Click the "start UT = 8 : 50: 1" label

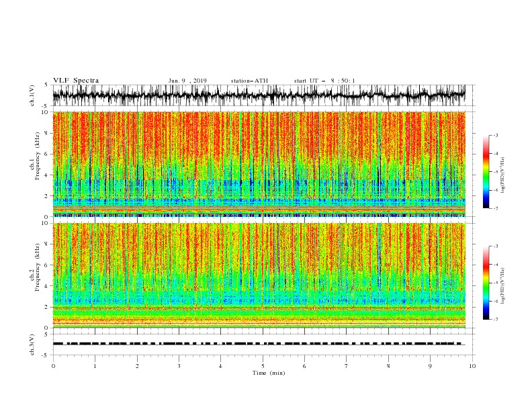[324, 81]
